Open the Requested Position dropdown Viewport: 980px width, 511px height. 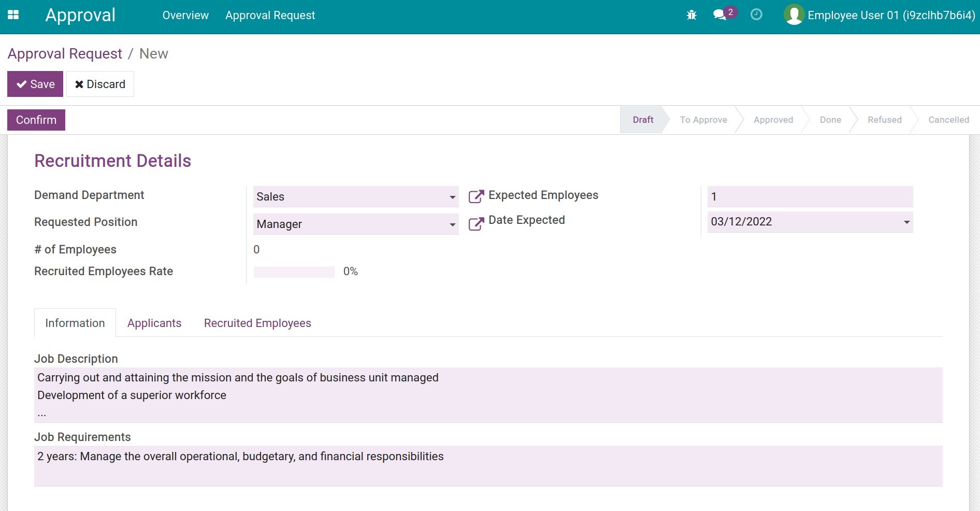452,224
